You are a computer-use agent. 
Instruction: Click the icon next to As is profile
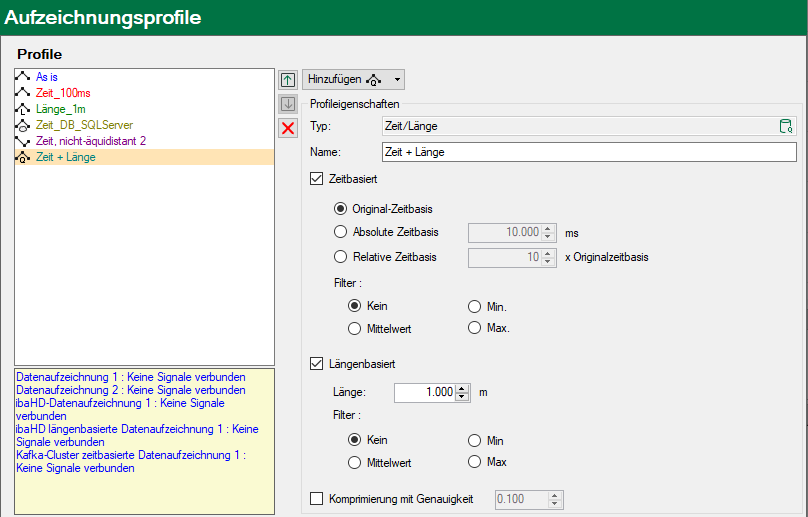[24, 76]
